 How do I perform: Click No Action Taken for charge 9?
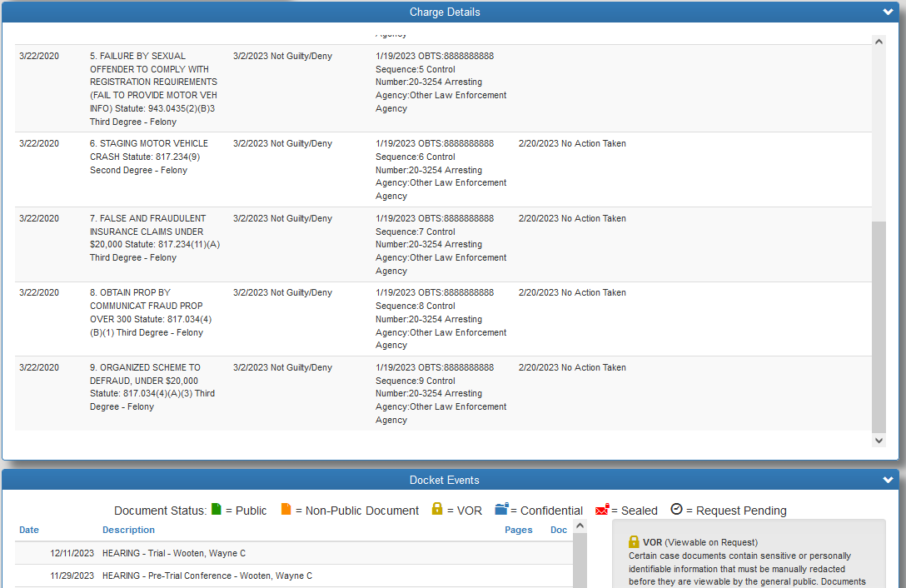(572, 368)
